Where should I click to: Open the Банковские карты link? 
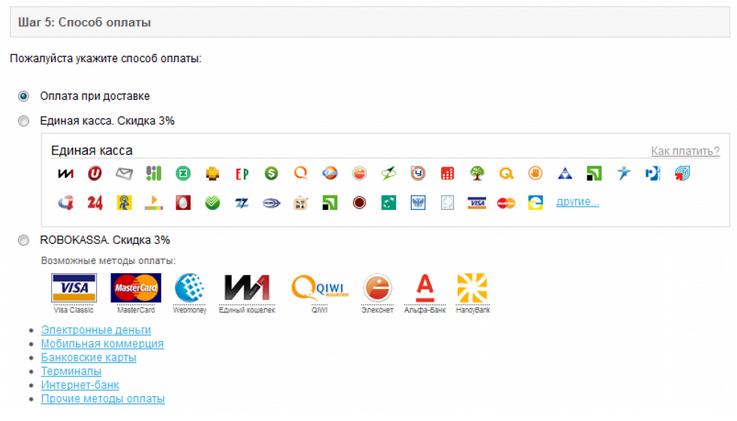tap(88, 358)
